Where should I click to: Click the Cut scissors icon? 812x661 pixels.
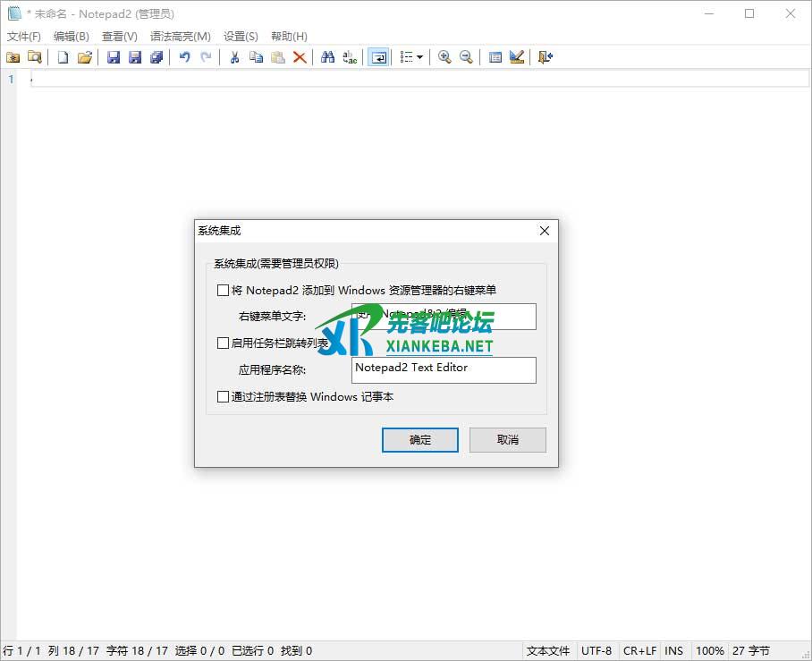point(234,57)
